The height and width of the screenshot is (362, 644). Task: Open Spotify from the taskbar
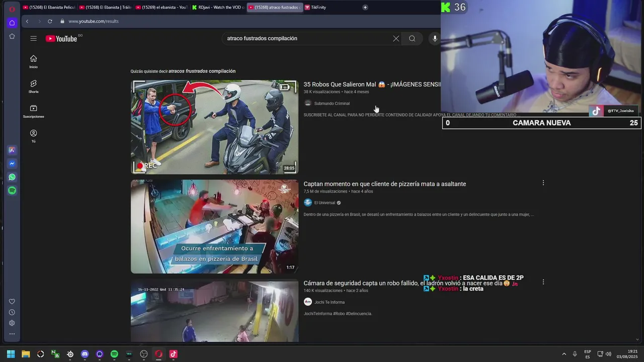click(x=114, y=354)
